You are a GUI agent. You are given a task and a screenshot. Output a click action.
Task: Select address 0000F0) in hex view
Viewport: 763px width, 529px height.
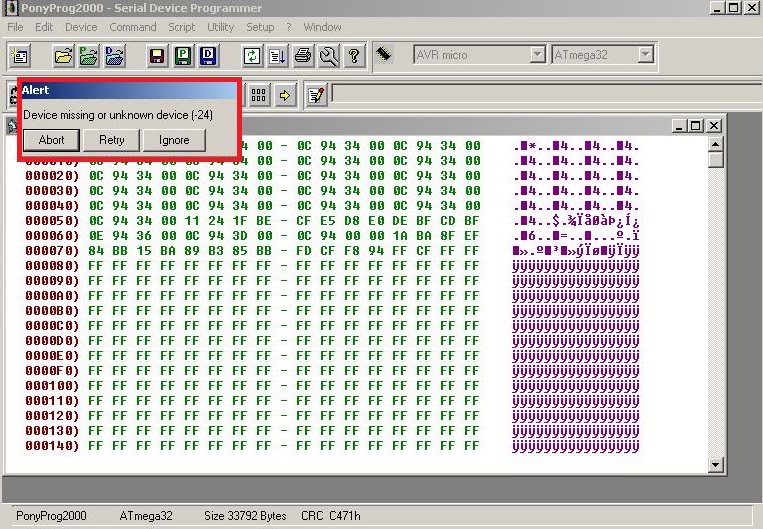click(52, 371)
